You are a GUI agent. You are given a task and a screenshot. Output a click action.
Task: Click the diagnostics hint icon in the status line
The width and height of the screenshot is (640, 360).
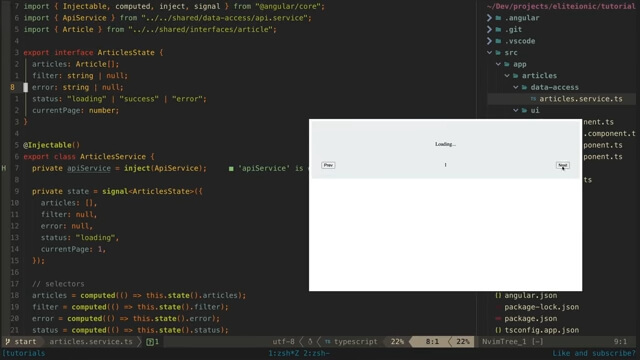150,342
